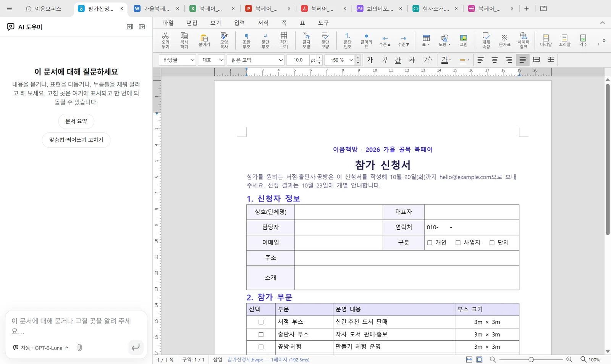Click the zoom slider handle in status bar
The width and height of the screenshot is (611, 364).
[x=531, y=359]
